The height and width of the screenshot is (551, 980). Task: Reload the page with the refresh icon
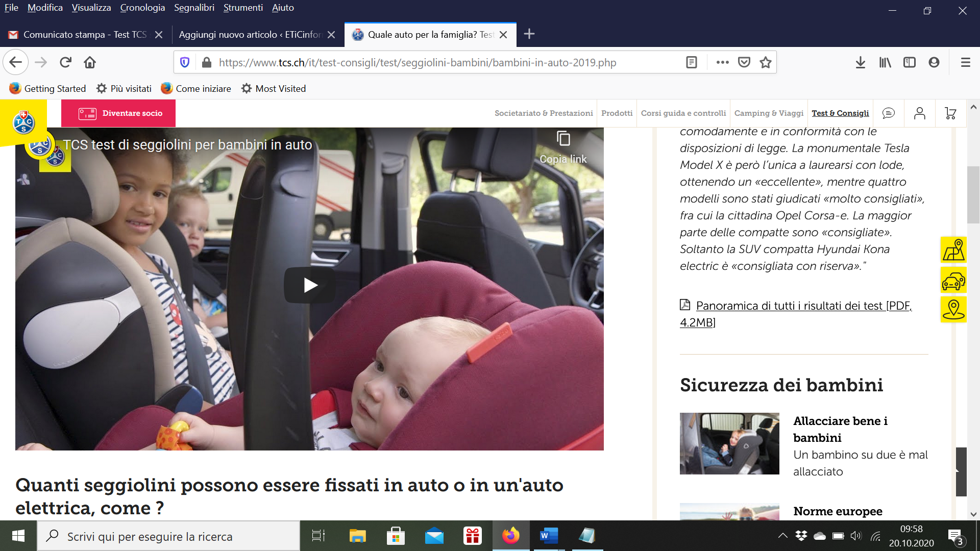tap(65, 62)
